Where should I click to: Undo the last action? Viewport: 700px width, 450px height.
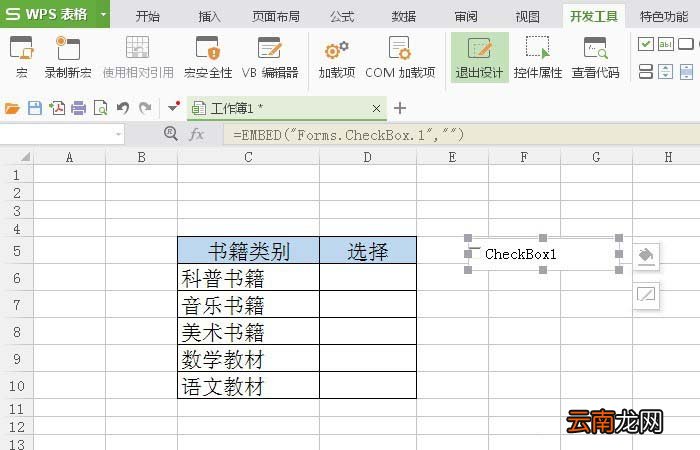123,108
